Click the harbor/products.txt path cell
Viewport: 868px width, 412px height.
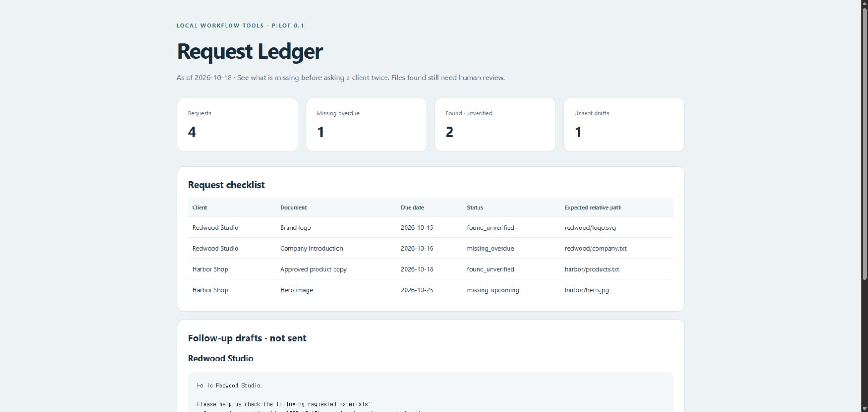[592, 269]
